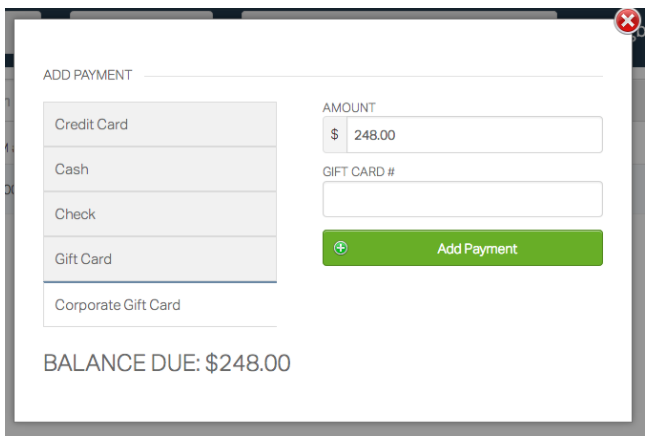Click the plus icon on Add Payment
Viewport: 650px width, 441px height.
pos(341,248)
